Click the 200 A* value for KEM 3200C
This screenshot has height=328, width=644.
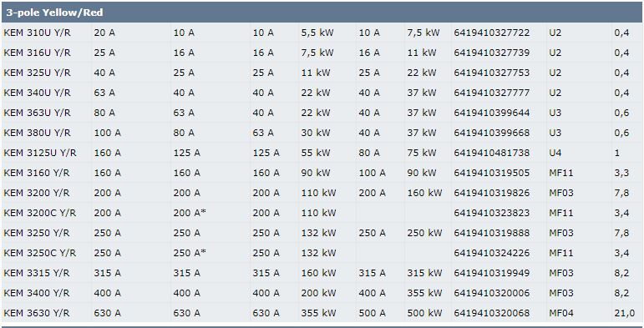pyautogui.click(x=190, y=213)
